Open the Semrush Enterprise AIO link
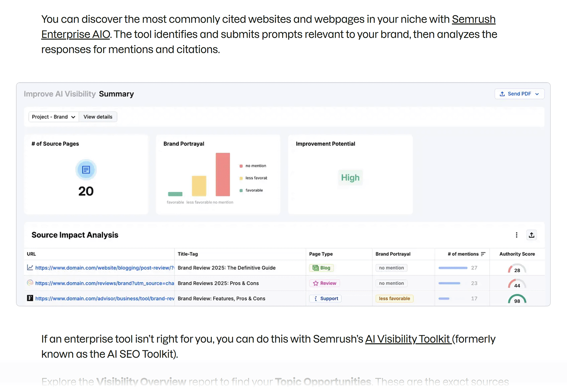Image resolution: width=567 pixels, height=392 pixels. [x=473, y=19]
